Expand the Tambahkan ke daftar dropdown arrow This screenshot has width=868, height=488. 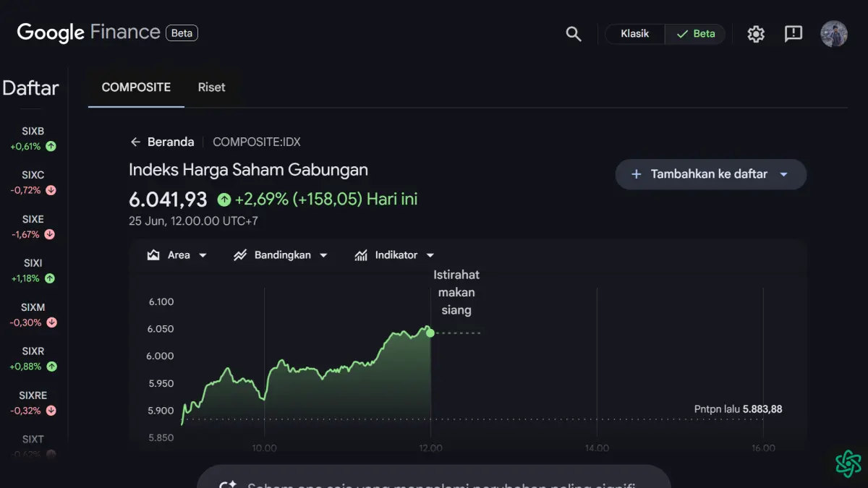point(783,174)
